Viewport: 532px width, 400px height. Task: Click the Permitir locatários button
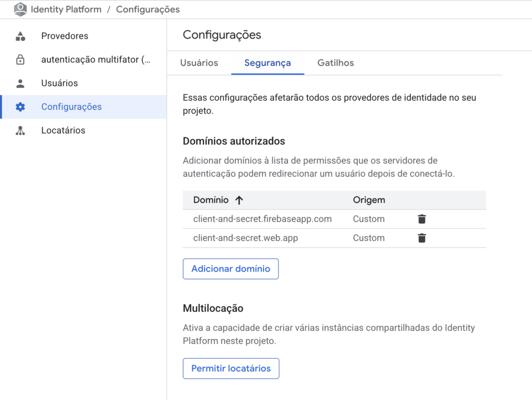(231, 368)
